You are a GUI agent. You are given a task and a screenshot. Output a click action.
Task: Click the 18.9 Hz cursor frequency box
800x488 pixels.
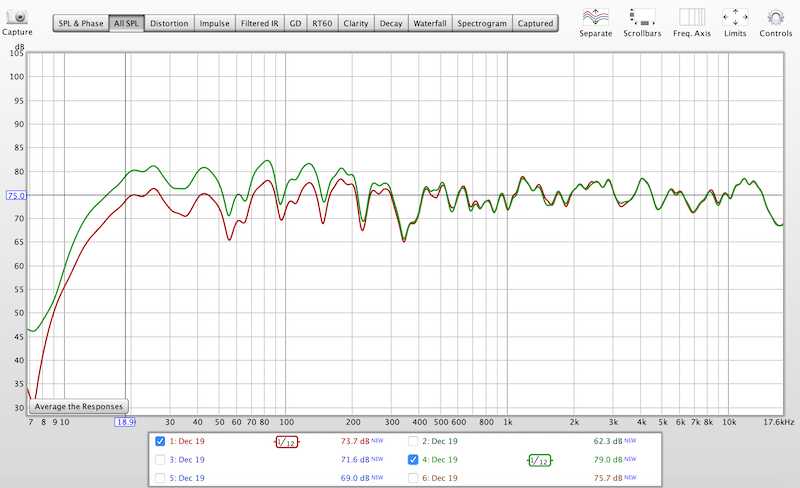(125, 422)
